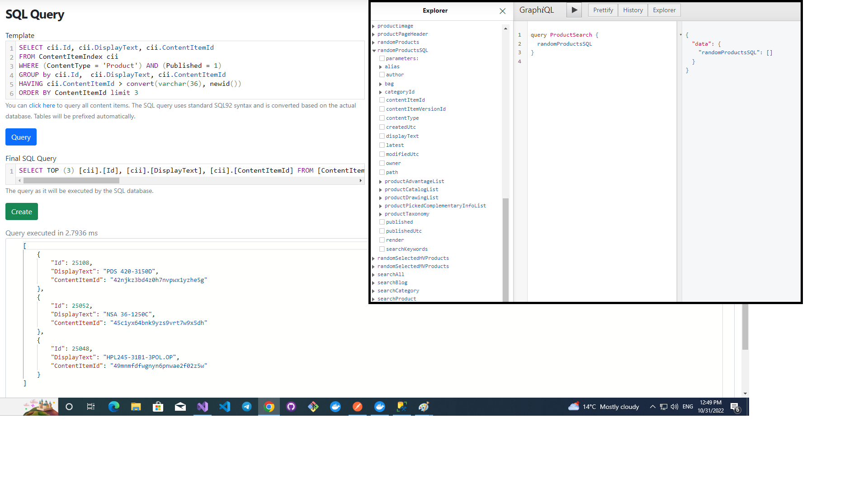Open Paint palette icon on the taskbar
The height and width of the screenshot is (488, 868).
tap(424, 407)
